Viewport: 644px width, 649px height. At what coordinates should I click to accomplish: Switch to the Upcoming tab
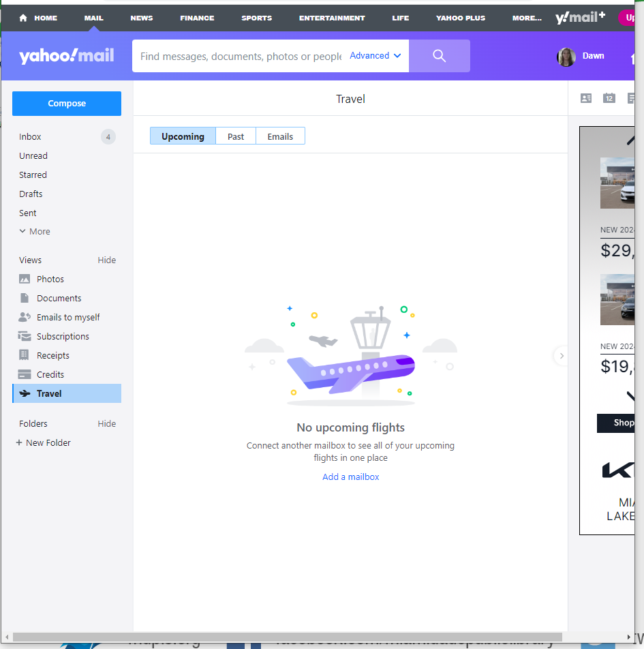click(183, 136)
